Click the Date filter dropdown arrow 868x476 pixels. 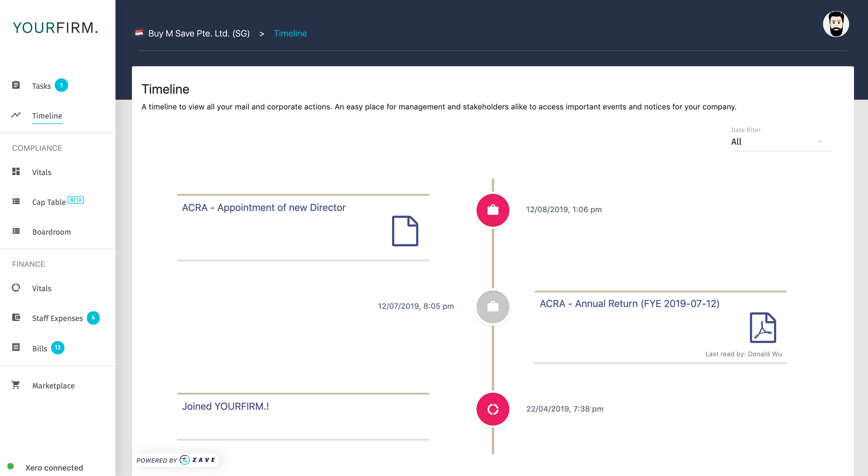coord(820,142)
